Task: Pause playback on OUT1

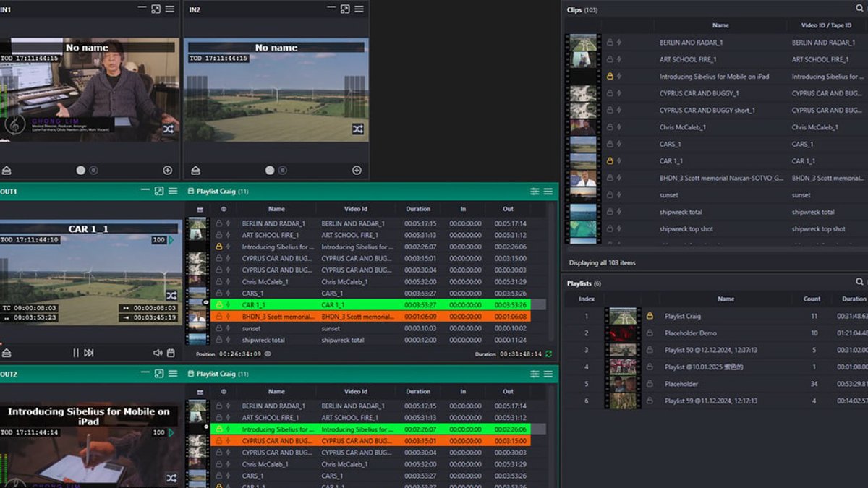Action: click(76, 353)
